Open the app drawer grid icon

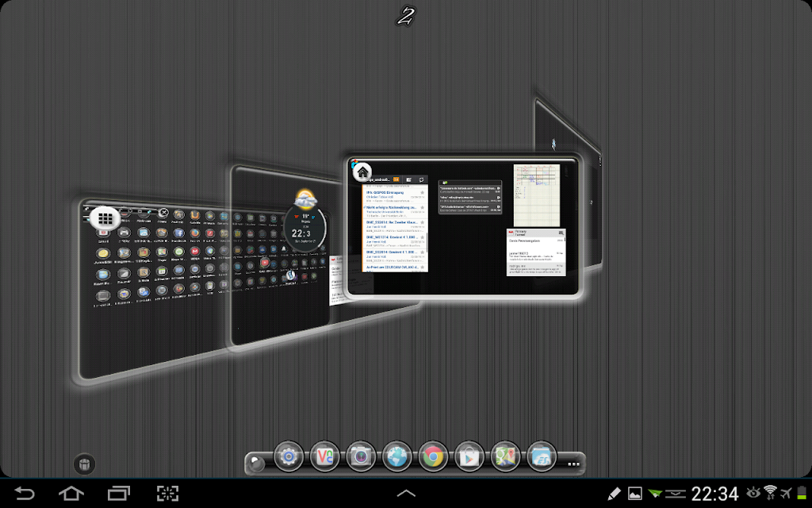coord(104,218)
